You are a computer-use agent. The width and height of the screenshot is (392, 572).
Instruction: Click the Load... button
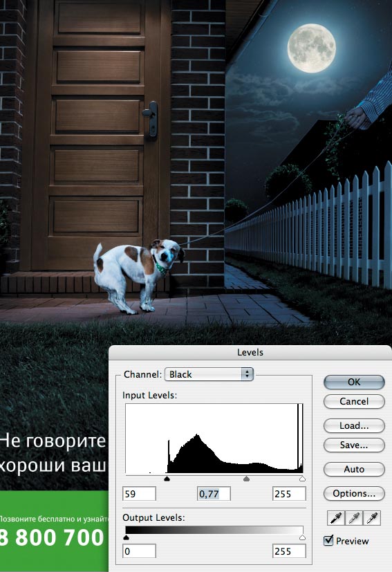click(354, 426)
